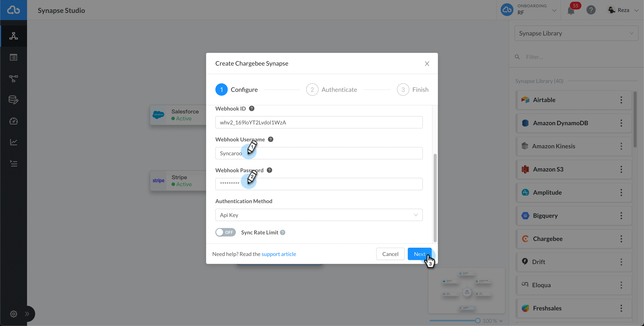
Task: Open the list view icon in the sidebar
Action: click(14, 57)
